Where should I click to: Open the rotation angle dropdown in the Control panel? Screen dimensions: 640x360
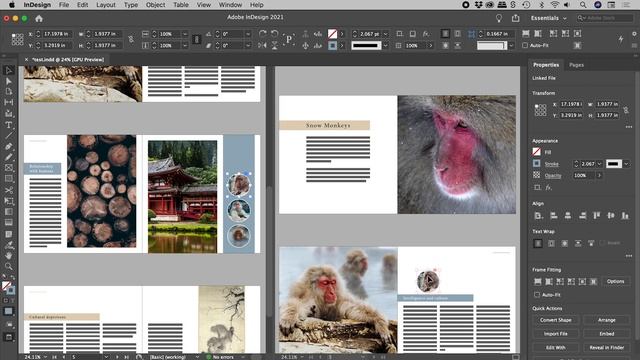248,34
